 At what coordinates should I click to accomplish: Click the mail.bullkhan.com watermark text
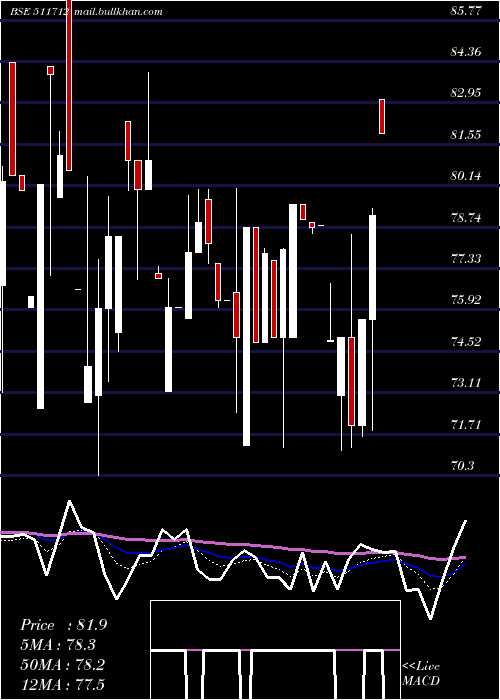point(118,12)
